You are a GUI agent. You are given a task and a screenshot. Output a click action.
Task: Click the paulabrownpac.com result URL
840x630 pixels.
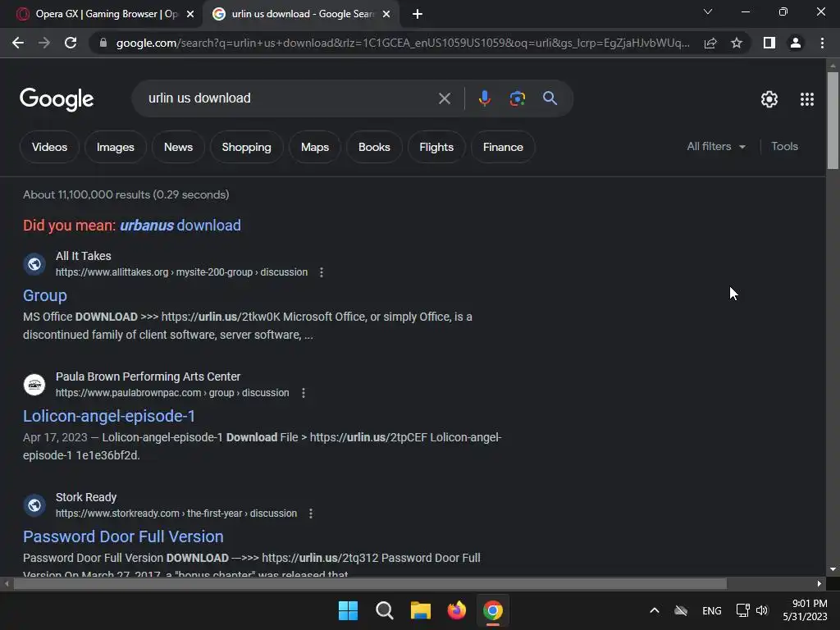[172, 393]
